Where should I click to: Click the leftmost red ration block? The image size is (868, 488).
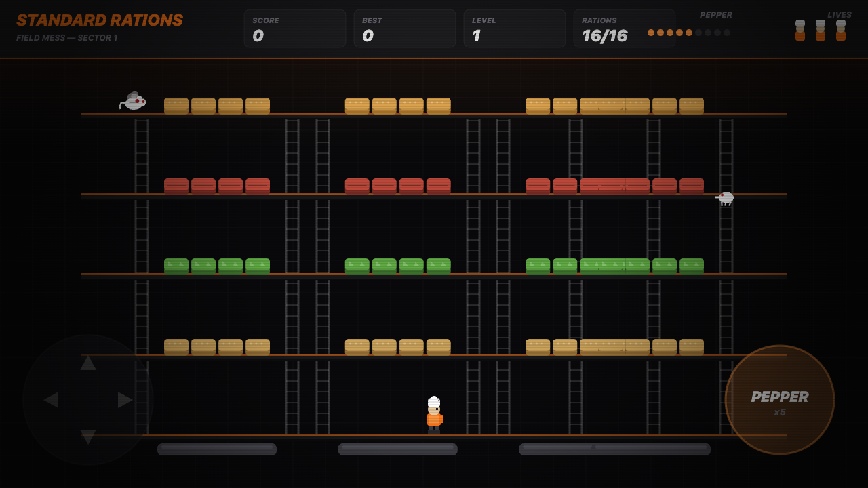[176, 186]
